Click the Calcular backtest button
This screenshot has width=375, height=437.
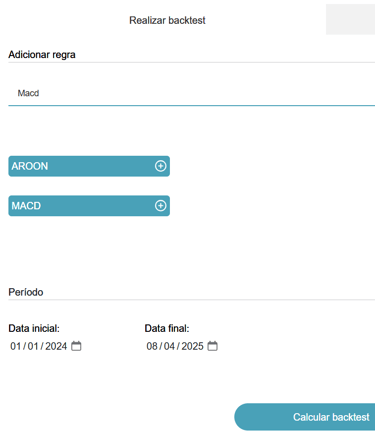click(x=305, y=417)
